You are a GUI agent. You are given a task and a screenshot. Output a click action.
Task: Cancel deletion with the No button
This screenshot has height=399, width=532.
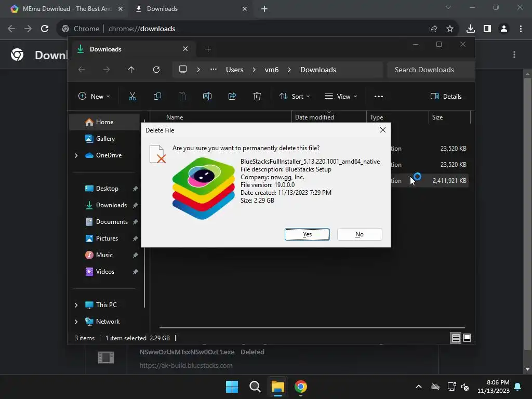(360, 234)
